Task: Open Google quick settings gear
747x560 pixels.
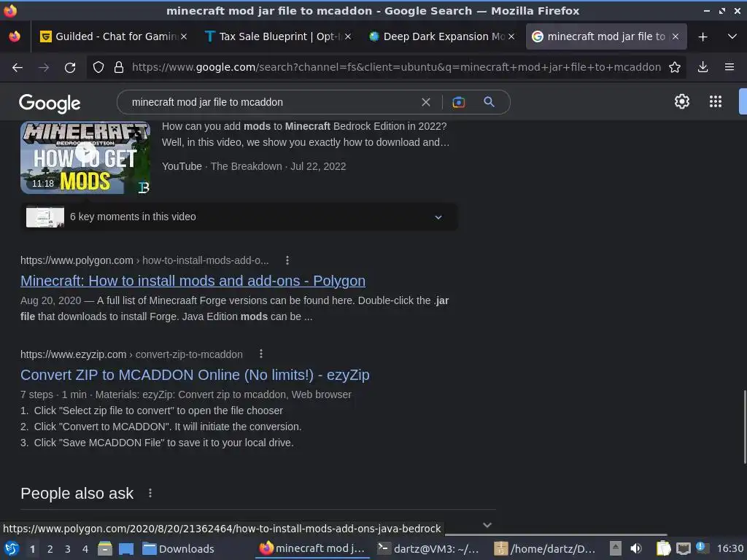Action: 682,101
